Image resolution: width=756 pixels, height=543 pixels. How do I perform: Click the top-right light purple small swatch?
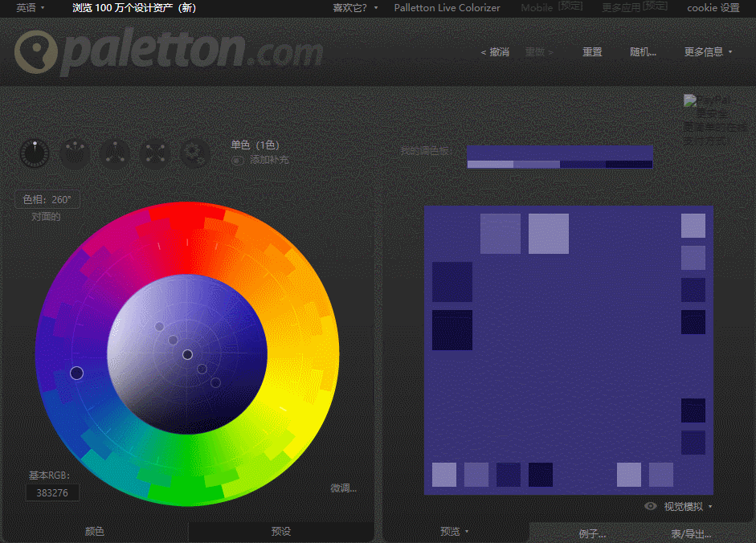tap(693, 226)
